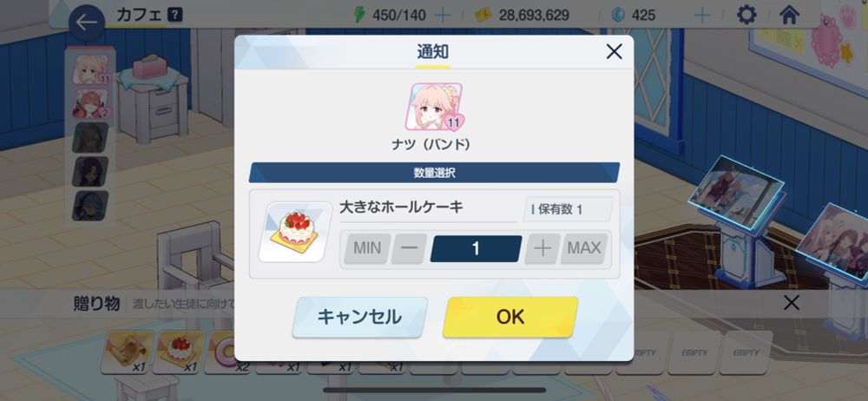Choose second student portrait with heart 2
This screenshot has width=868, height=401.
pos(91,103)
